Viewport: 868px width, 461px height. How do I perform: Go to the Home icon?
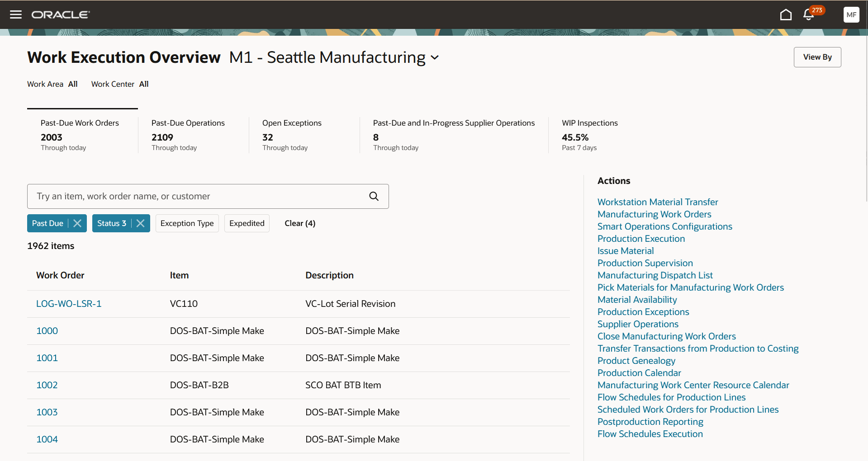(786, 14)
